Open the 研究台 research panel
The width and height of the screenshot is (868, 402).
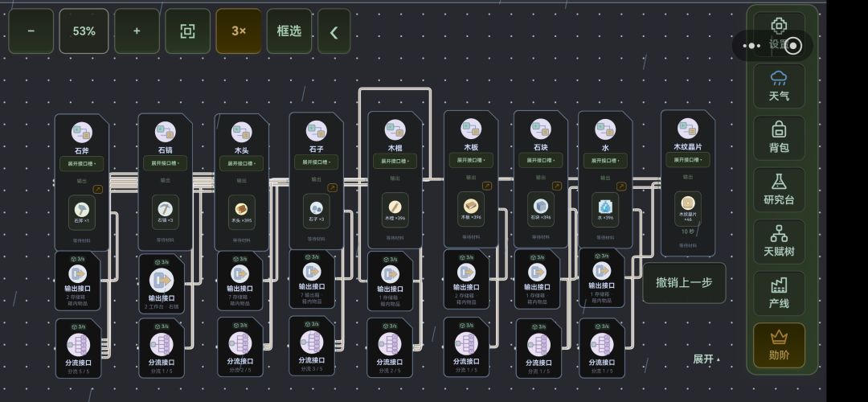tap(779, 190)
